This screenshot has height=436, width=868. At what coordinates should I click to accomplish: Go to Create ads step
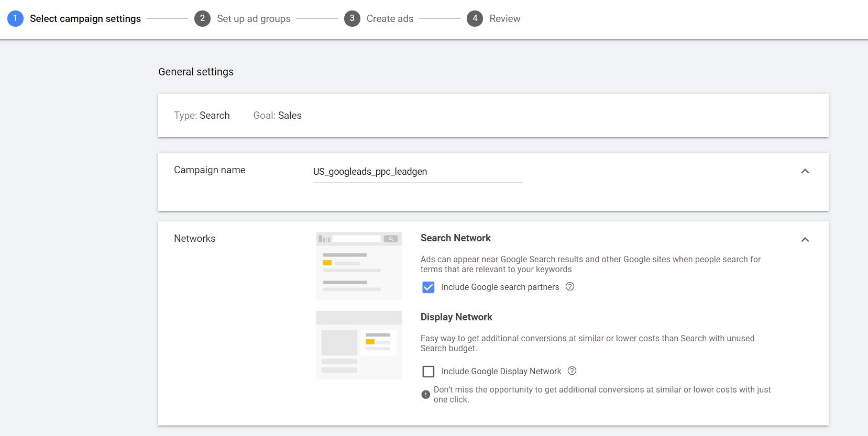pos(390,19)
